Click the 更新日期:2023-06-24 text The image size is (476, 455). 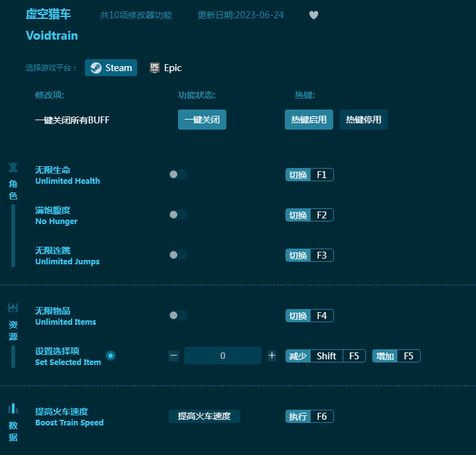point(240,15)
